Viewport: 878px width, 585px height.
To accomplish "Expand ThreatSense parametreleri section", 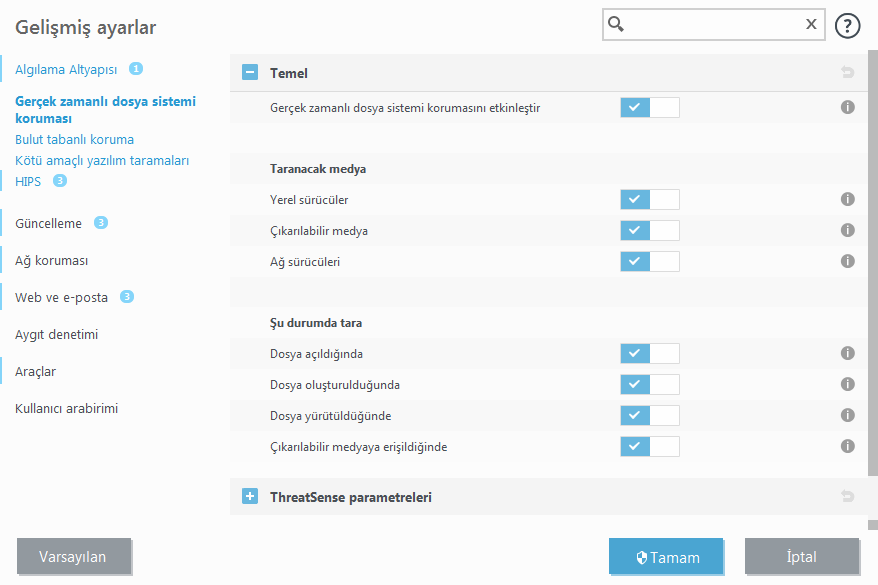I will click(x=250, y=496).
